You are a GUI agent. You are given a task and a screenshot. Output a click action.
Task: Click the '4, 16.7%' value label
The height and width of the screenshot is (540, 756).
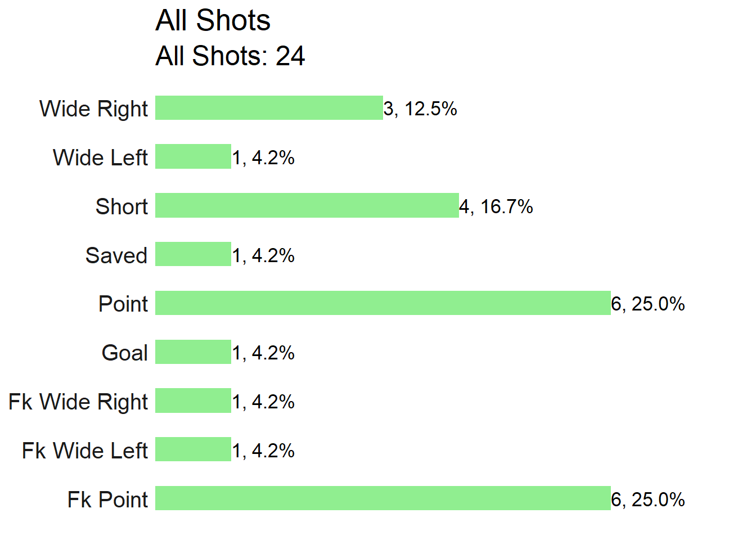(496, 206)
